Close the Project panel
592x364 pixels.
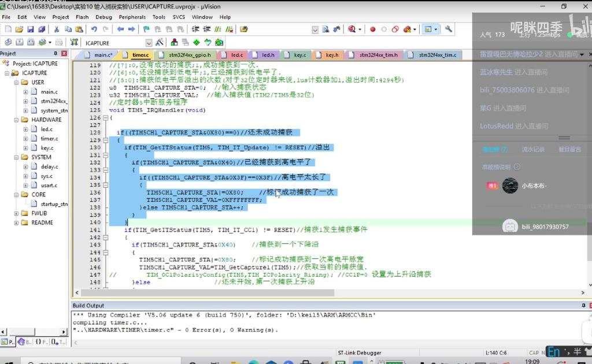pyautogui.click(x=64, y=54)
